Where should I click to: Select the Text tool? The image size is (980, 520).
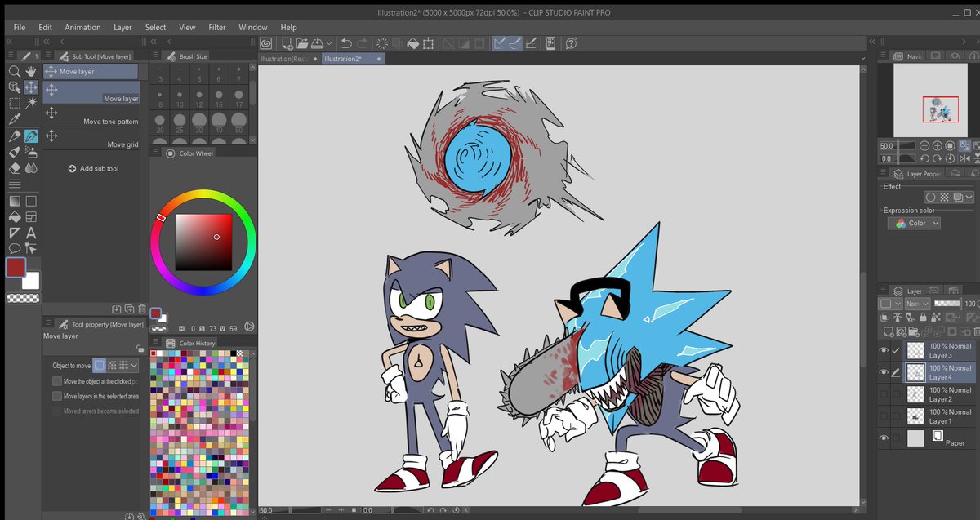coord(31,233)
